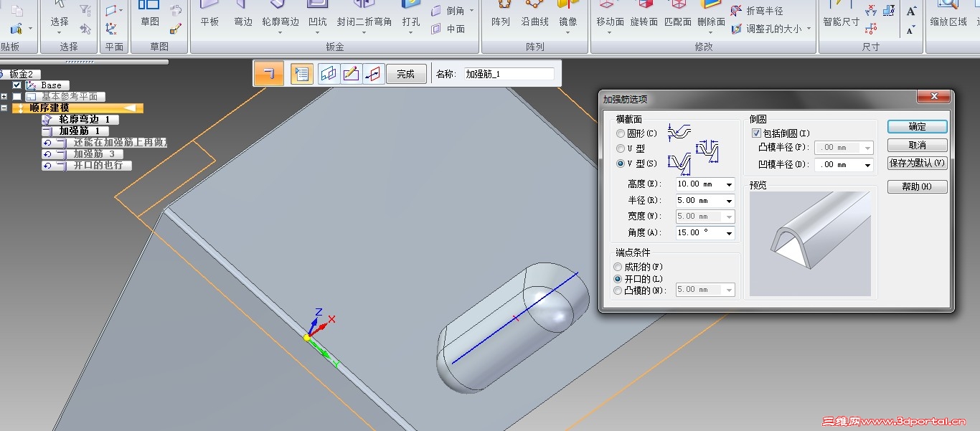Viewport: 980px width, 431px height.
Task: Collapse the 顺序建模 tree node
Action: (4, 108)
